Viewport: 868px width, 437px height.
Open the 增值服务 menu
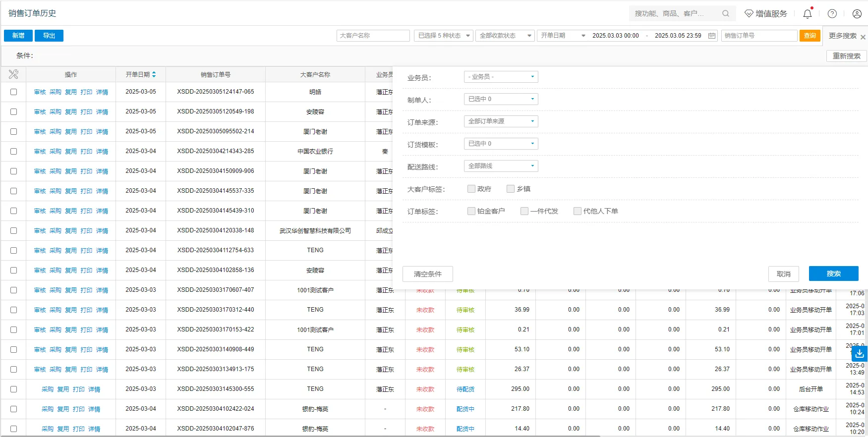click(766, 14)
